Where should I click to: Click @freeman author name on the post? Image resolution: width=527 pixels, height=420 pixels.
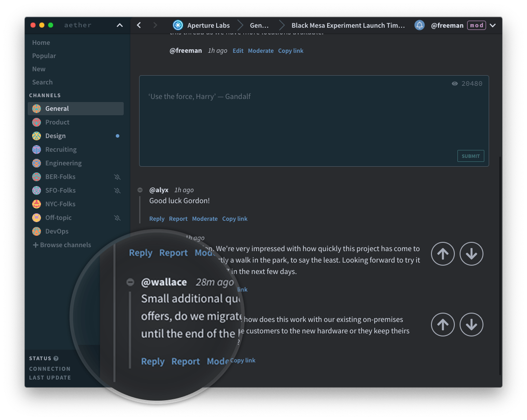pyautogui.click(x=185, y=51)
